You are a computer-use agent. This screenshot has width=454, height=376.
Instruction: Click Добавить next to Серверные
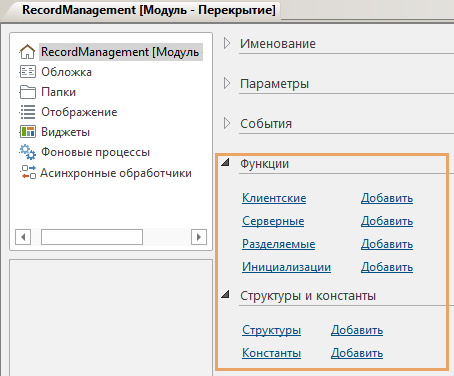pos(387,221)
